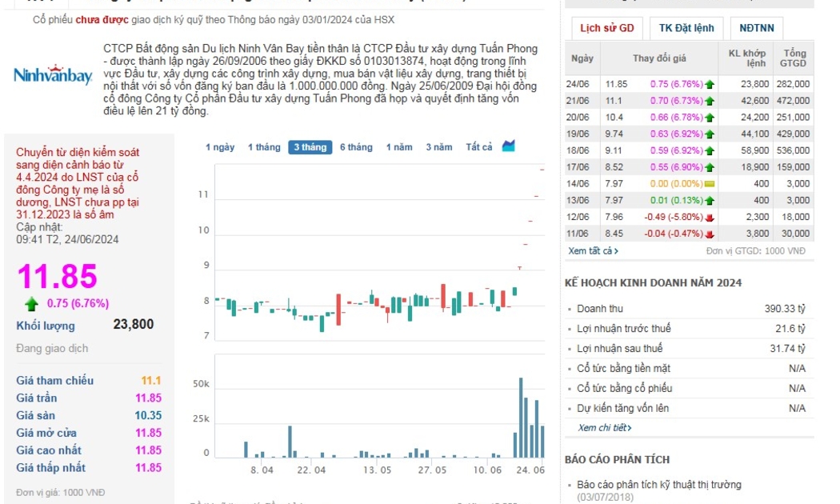Click green up arrow in the 24/06 row

[x=710, y=84]
